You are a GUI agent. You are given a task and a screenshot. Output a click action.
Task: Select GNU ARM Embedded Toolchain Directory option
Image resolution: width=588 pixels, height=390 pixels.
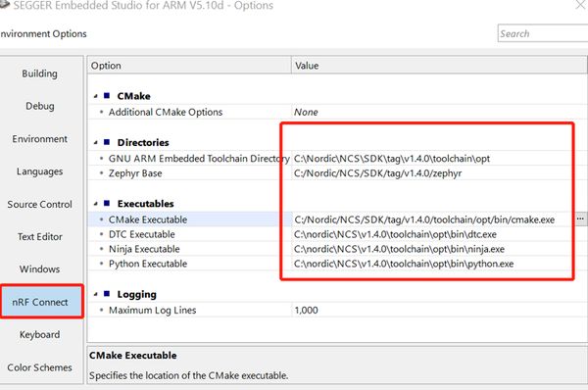click(199, 158)
